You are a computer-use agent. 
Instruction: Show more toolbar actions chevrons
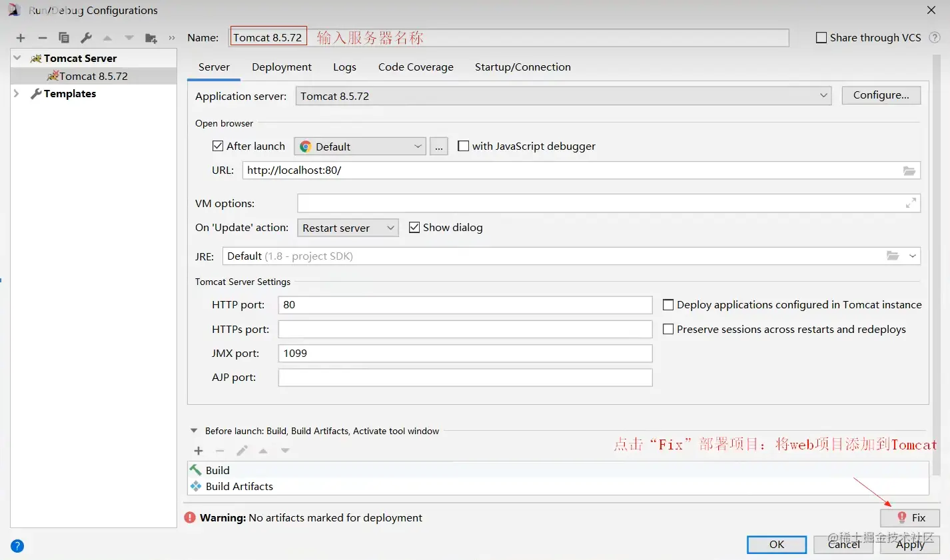coord(172,38)
